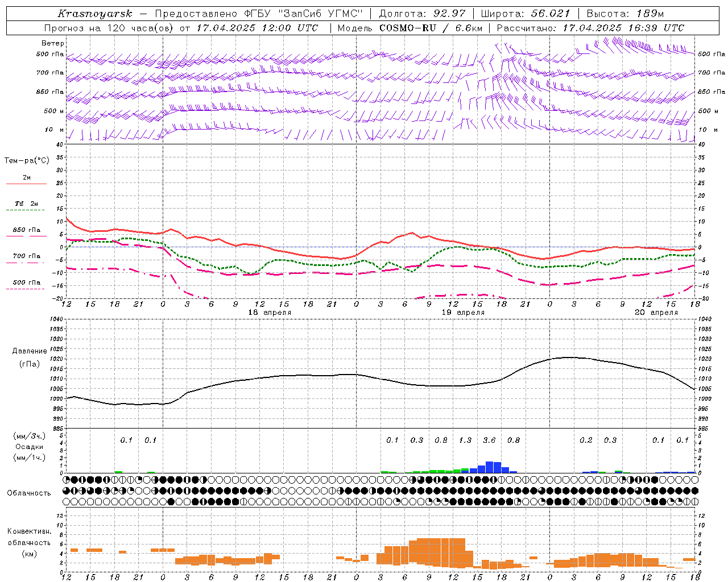Click the red 2м temperature legend line
This screenshot has height=582, width=728.
[x=26, y=184]
